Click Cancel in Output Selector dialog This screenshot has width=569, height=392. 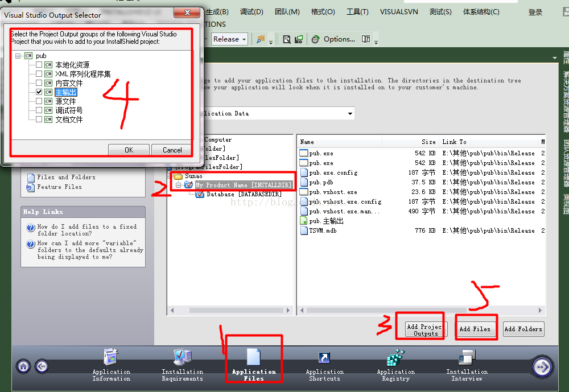tap(172, 150)
